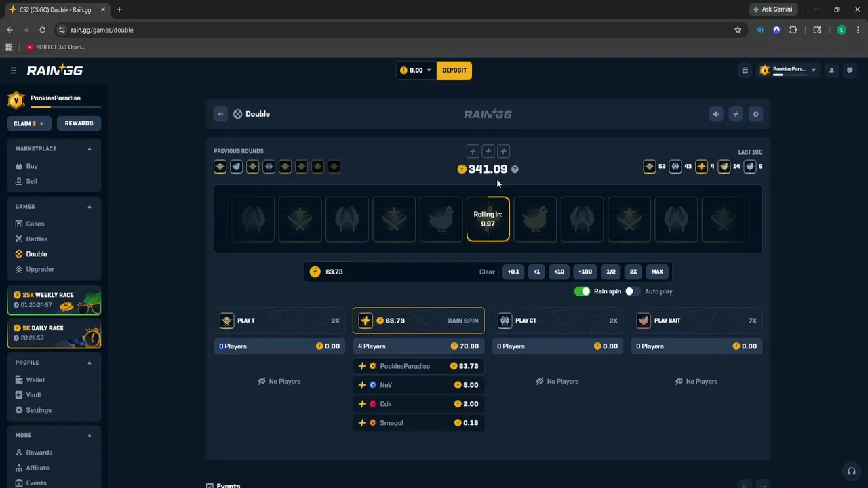The image size is (868, 488).
Task: Click player NeV in the list
Action: pos(418,385)
